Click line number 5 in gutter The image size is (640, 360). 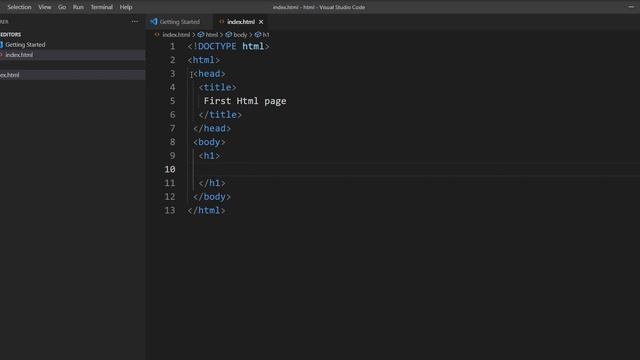tap(172, 101)
